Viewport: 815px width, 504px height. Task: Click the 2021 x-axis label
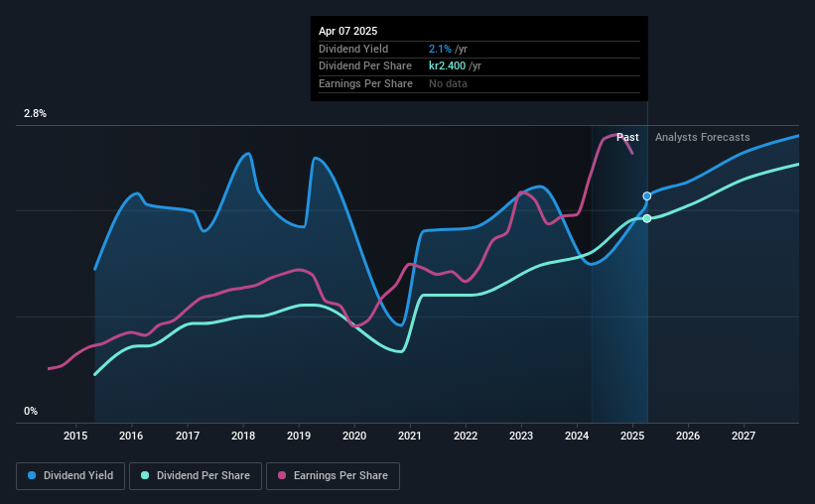pos(410,436)
